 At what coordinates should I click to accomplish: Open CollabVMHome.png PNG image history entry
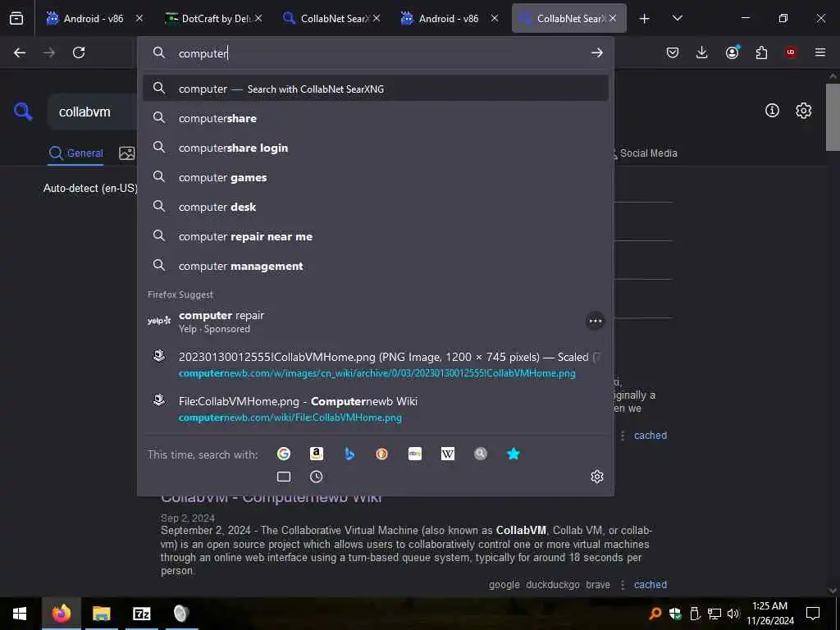376,365
